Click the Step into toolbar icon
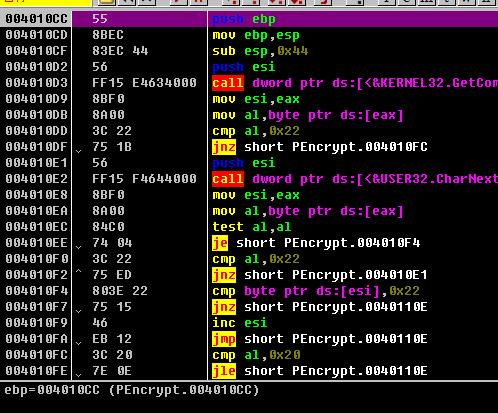Screen dimensions: 498x413 pyautogui.click(x=231, y=2)
